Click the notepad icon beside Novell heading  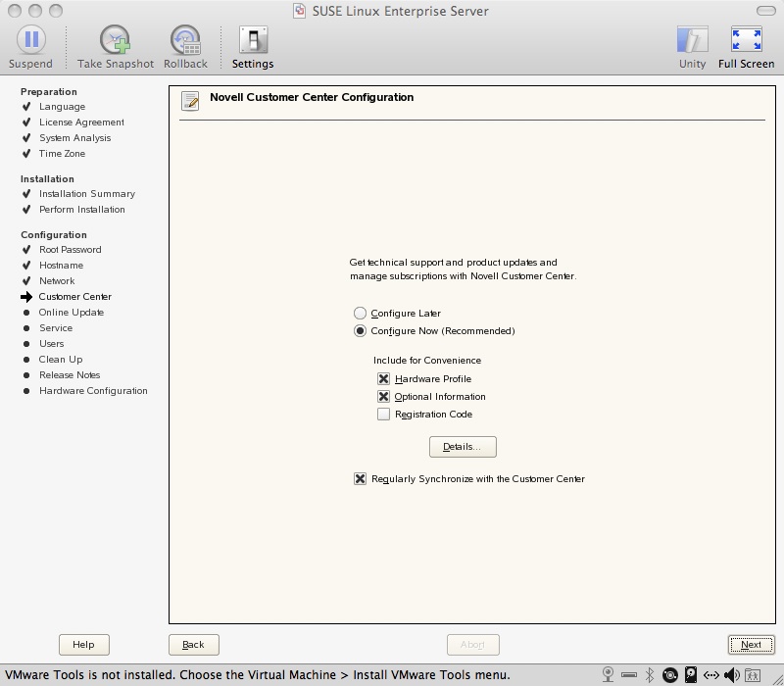click(190, 101)
